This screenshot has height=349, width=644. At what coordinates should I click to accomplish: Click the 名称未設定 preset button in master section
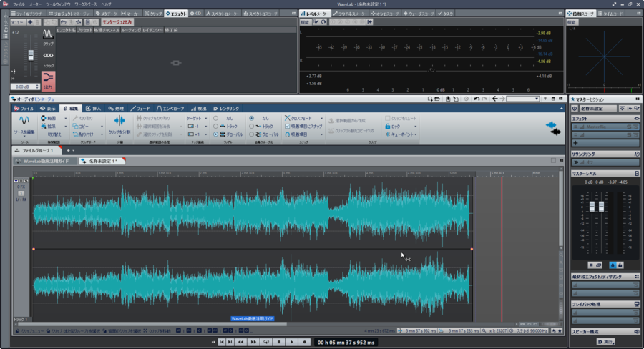point(597,109)
